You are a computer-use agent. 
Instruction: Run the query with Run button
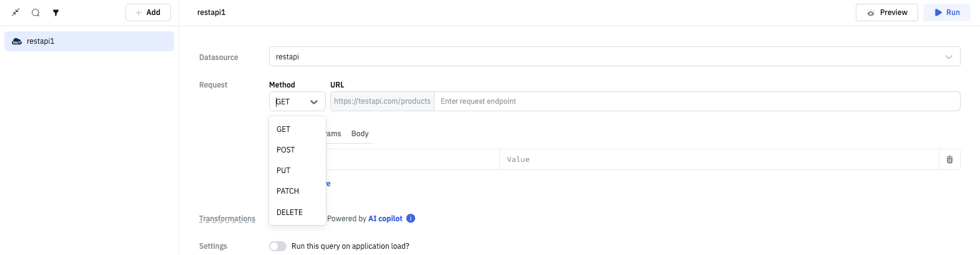pos(946,12)
